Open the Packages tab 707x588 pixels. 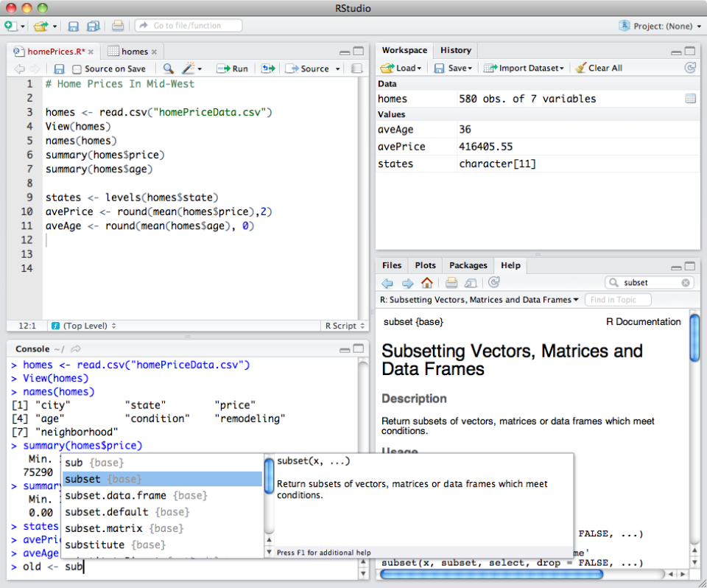pos(468,265)
